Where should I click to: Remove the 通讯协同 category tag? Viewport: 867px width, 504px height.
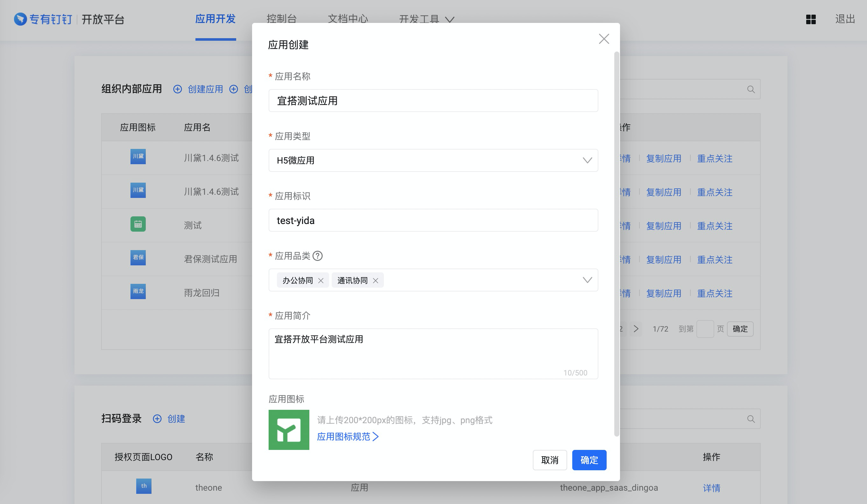coord(375,281)
